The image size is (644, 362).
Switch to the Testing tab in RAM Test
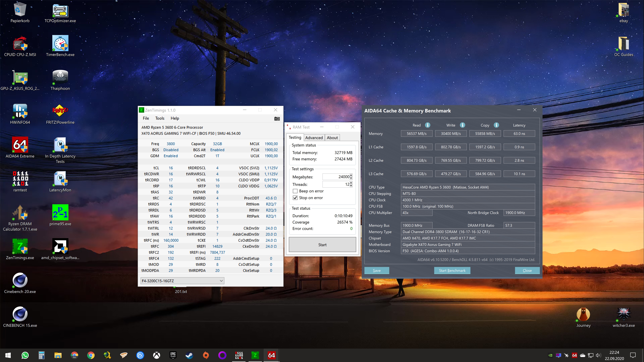click(295, 137)
